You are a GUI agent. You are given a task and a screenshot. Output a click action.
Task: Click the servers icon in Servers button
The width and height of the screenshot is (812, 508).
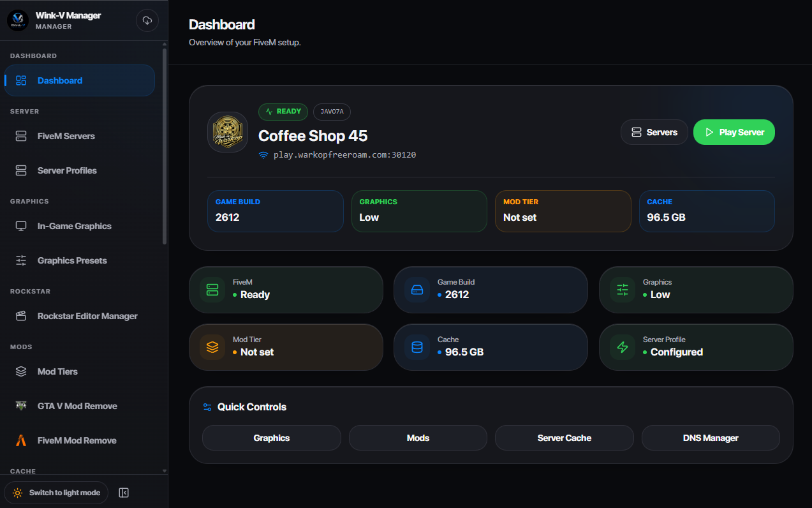click(636, 132)
